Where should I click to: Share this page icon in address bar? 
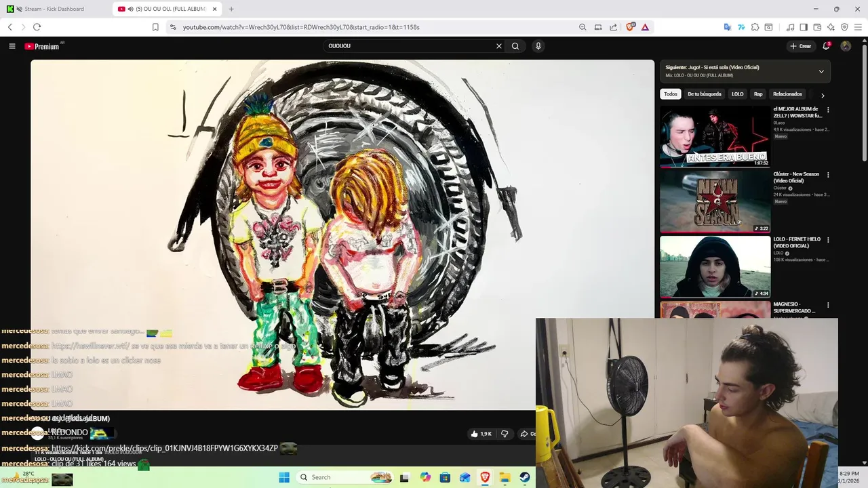(614, 27)
